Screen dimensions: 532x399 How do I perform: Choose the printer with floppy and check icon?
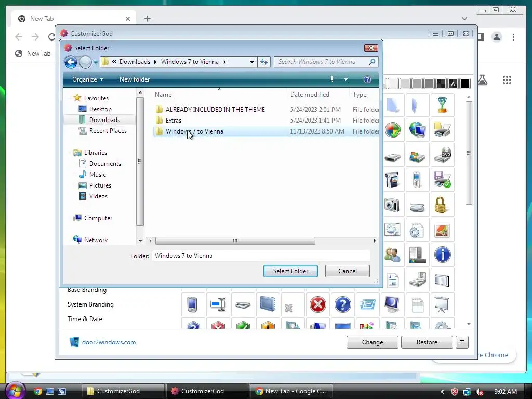pos(442,180)
